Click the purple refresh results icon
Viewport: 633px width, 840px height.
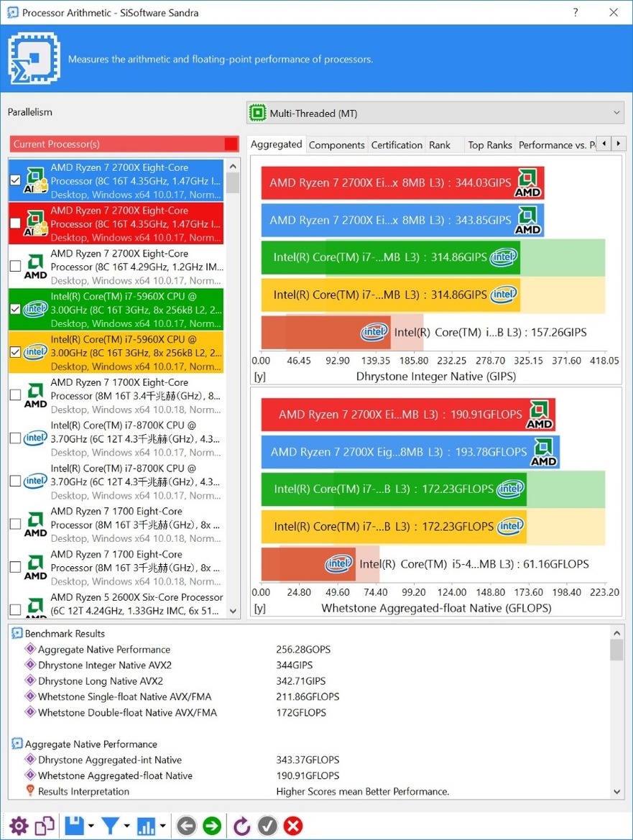click(x=242, y=826)
